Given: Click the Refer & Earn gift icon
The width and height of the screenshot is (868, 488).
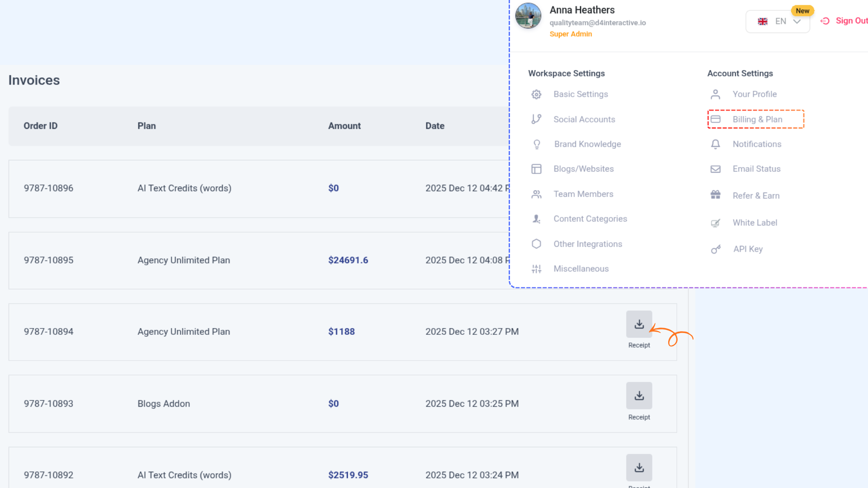Looking at the screenshot, I should [x=715, y=195].
